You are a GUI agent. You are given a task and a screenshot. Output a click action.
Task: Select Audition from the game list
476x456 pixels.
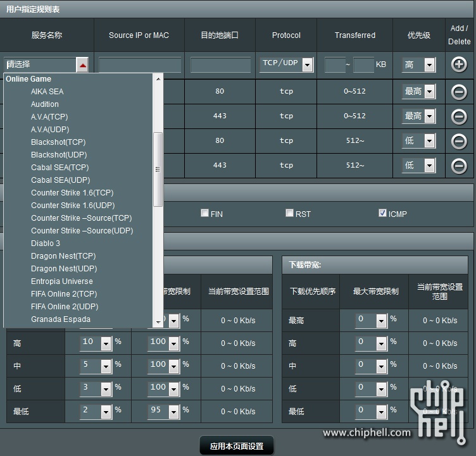click(x=45, y=104)
